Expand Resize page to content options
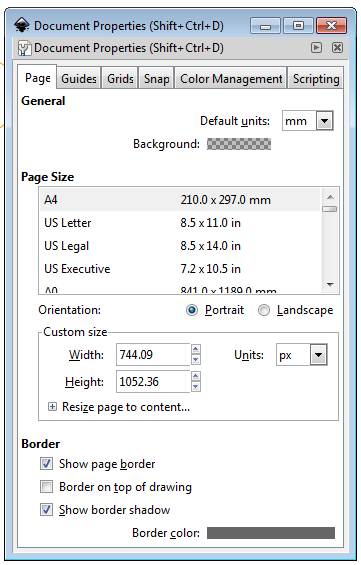The width and height of the screenshot is (361, 565). [x=53, y=407]
